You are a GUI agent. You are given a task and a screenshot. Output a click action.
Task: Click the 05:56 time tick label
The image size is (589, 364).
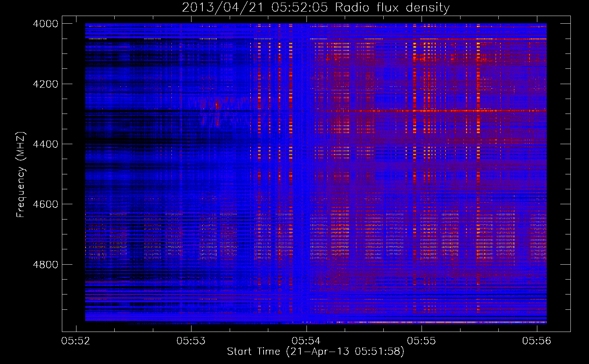click(537, 341)
